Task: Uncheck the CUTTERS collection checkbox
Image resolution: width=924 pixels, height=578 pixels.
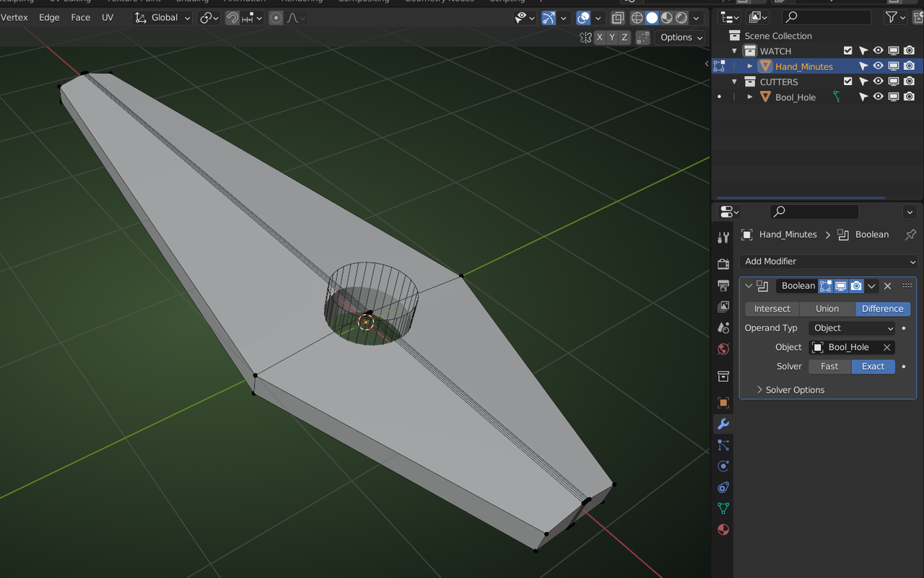Action: pos(848,82)
